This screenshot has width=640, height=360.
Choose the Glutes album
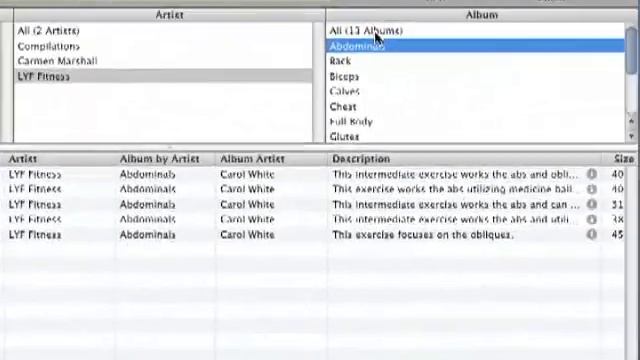[475, 136]
